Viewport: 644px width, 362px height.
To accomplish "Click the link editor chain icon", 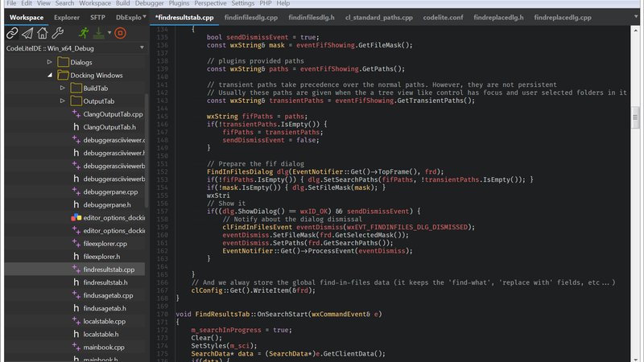I will [x=12, y=33].
